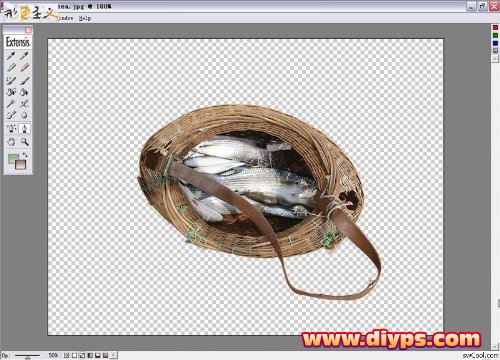The height and width of the screenshot is (360, 500).
Task: Select the Blur droplet tool
Action: pos(24,115)
